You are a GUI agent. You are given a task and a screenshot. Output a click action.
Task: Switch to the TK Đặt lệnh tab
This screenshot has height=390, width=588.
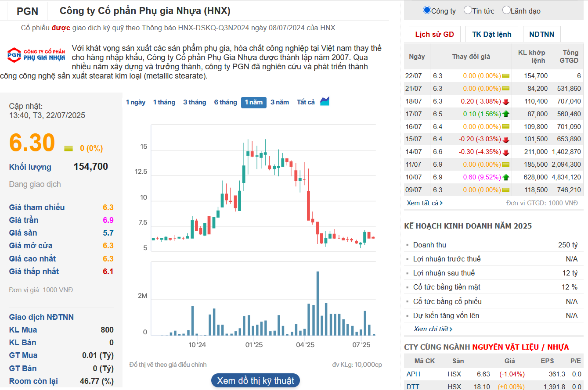(x=492, y=34)
